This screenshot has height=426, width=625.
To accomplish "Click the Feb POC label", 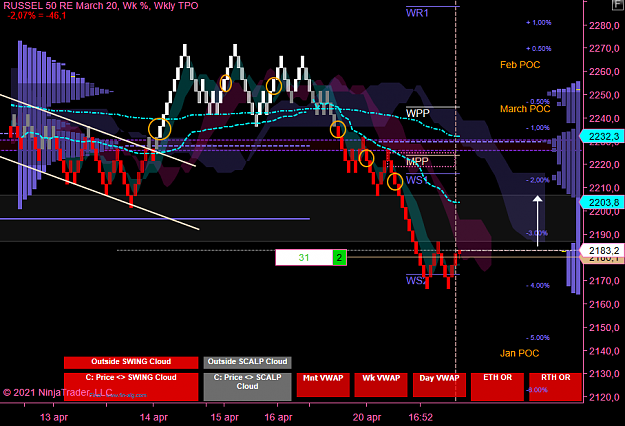I will point(520,65).
